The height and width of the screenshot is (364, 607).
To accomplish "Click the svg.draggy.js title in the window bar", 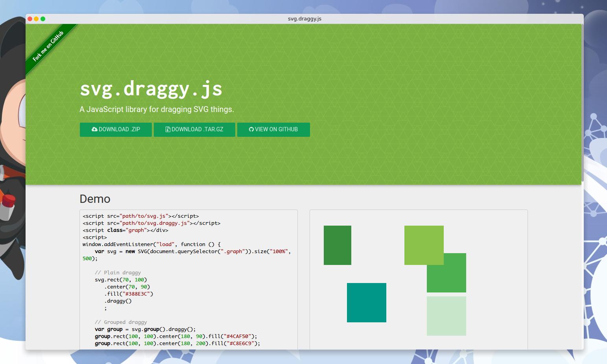I will [x=304, y=18].
